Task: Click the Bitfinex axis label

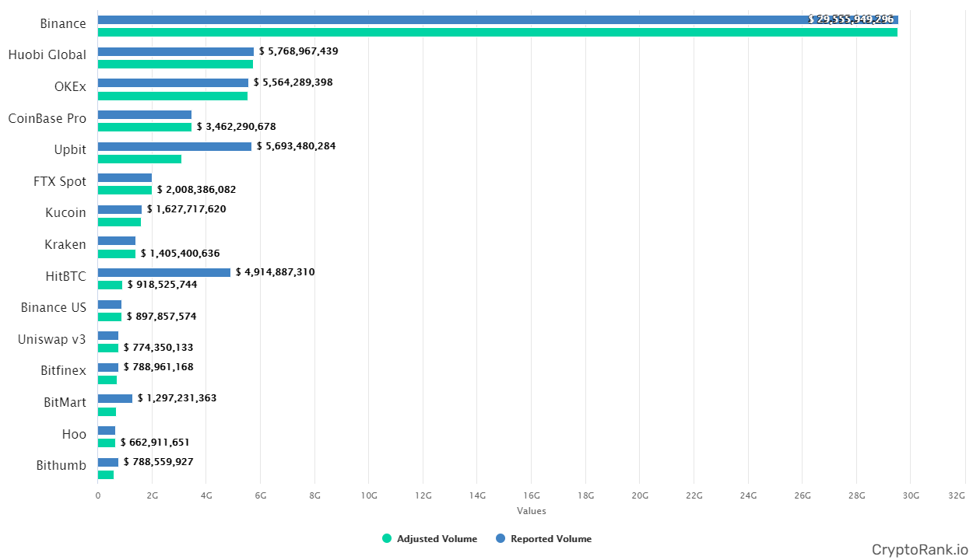Action: point(63,371)
